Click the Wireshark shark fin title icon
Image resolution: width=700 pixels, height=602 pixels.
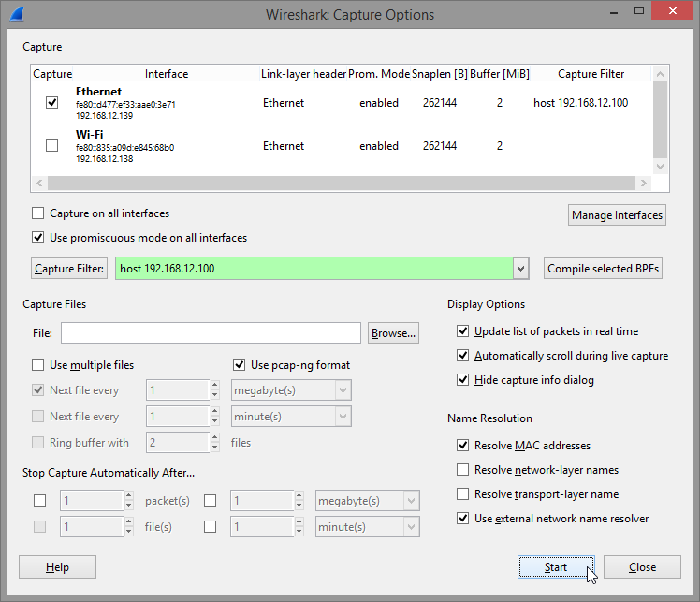coord(17,14)
